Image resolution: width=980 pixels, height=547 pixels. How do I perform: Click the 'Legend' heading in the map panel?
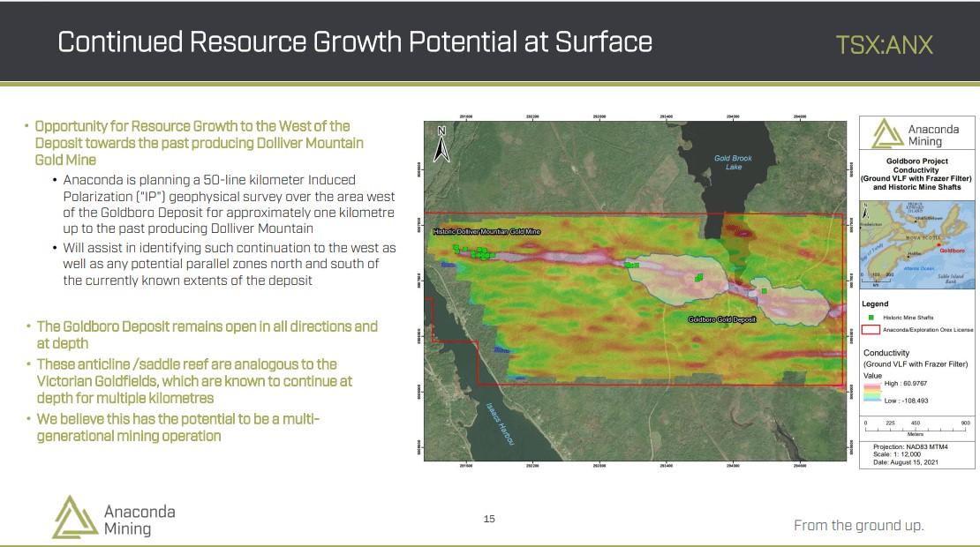(875, 304)
